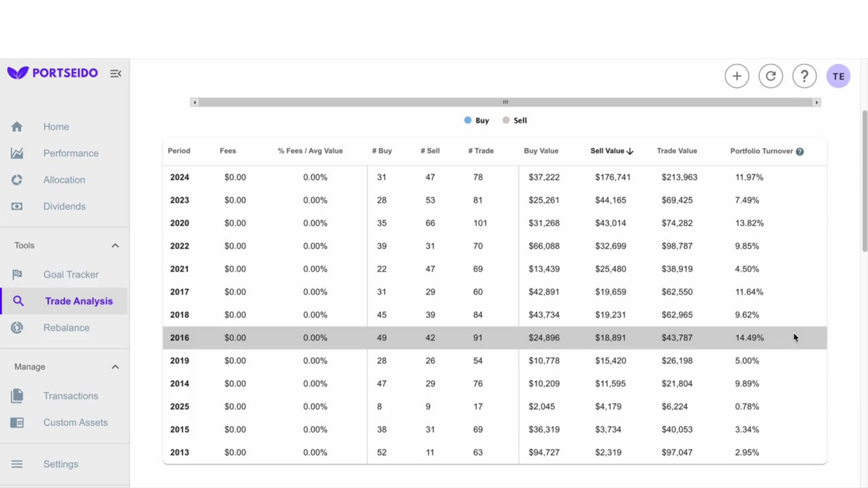Select the Performance chart icon

pyautogui.click(x=17, y=153)
